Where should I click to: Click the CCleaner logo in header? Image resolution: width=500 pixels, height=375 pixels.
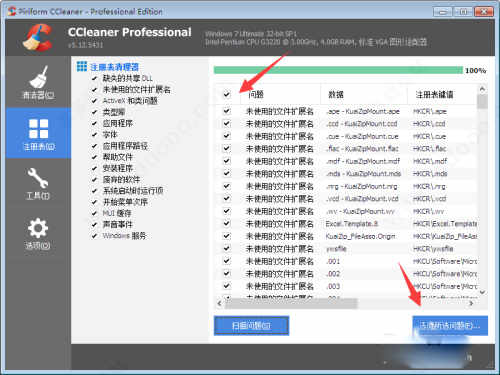pyautogui.click(x=38, y=37)
